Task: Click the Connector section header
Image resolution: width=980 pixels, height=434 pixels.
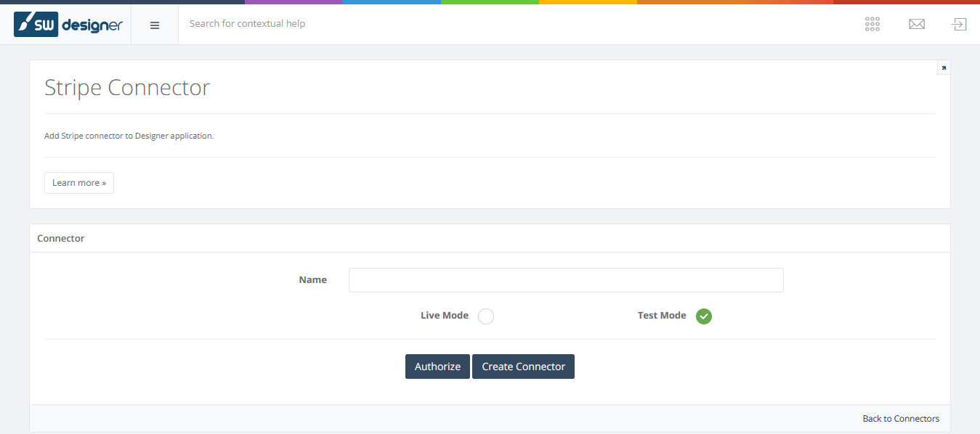Action: pos(61,238)
